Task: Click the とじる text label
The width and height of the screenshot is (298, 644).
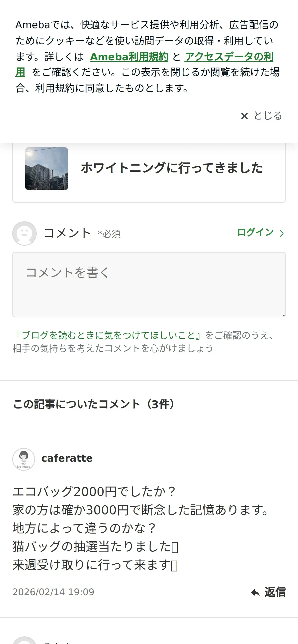Action: [x=268, y=116]
